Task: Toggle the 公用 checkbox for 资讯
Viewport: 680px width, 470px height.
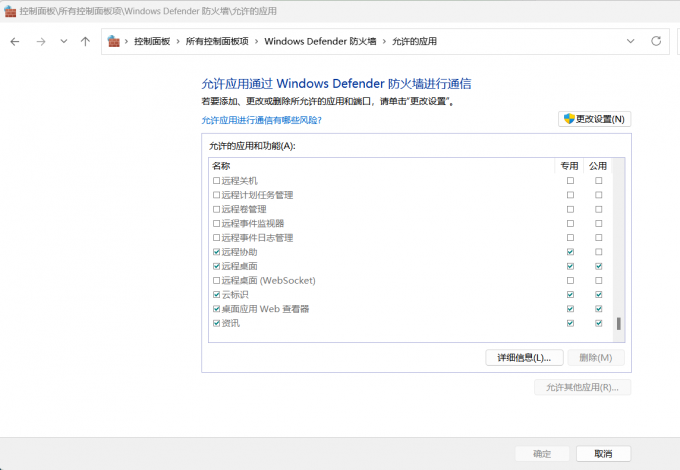Action: [598, 323]
